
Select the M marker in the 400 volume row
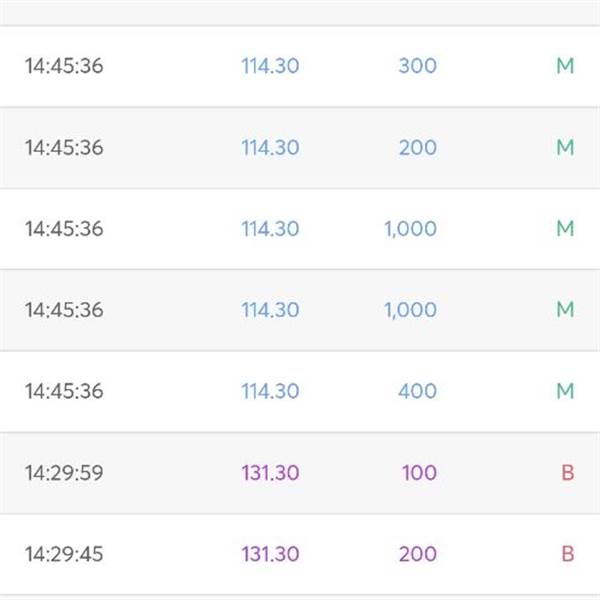[565, 391]
